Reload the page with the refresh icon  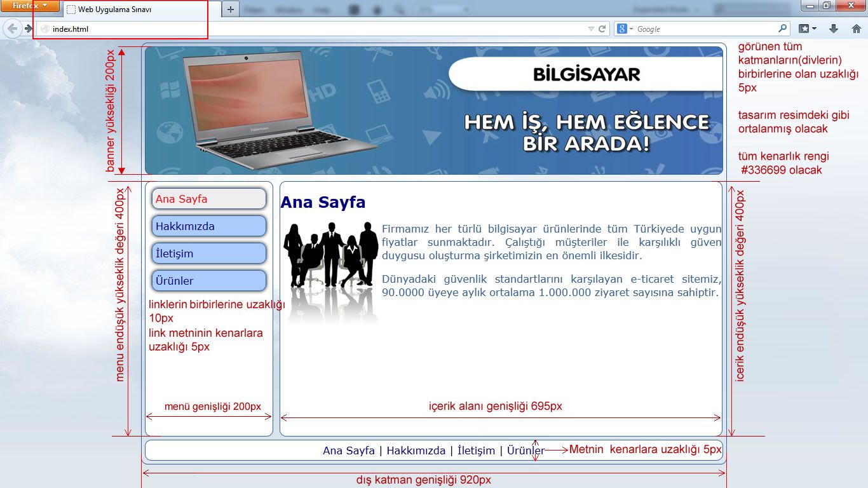[x=602, y=29]
